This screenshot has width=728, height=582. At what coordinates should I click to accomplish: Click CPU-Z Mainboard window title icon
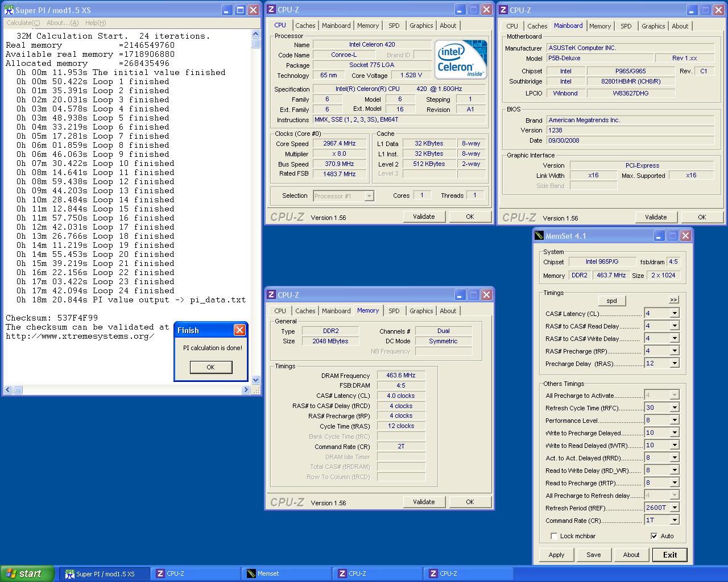pyautogui.click(x=503, y=10)
